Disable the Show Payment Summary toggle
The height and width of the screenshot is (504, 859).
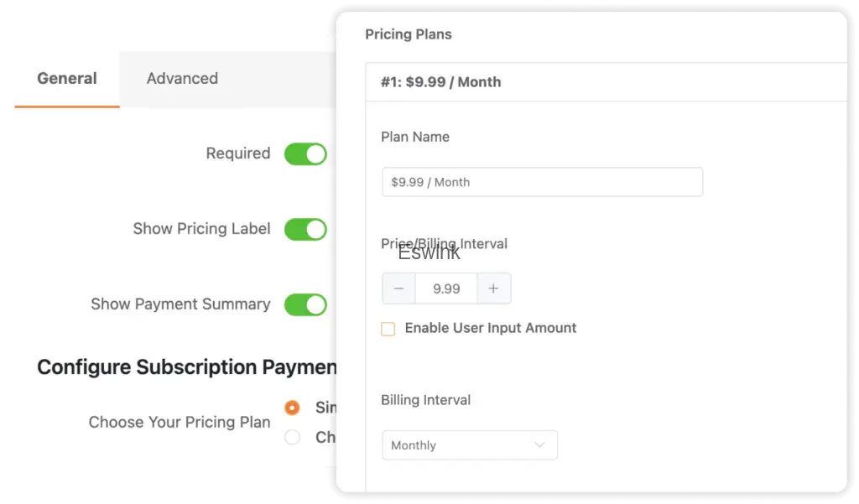pos(305,304)
